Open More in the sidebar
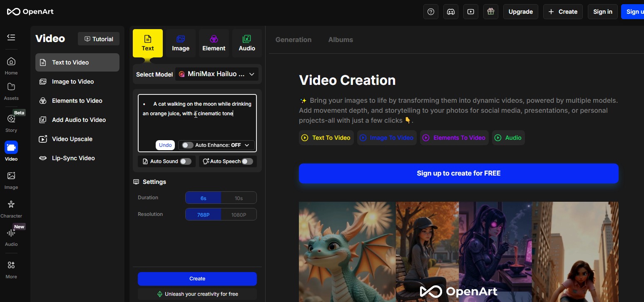 [x=11, y=270]
